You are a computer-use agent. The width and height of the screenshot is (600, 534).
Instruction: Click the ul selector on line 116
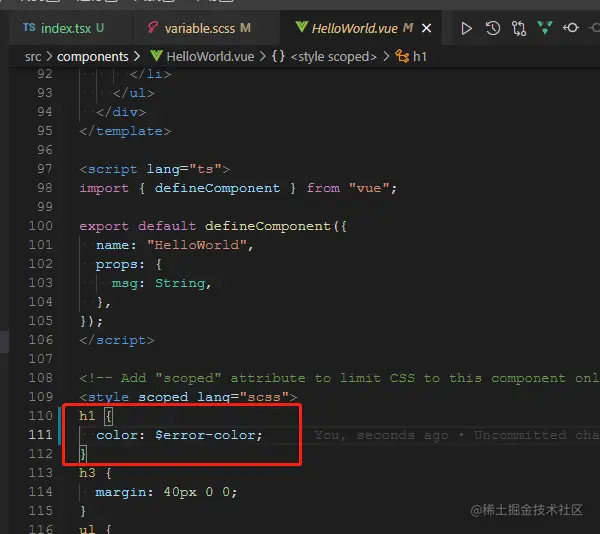pyautogui.click(x=87, y=529)
